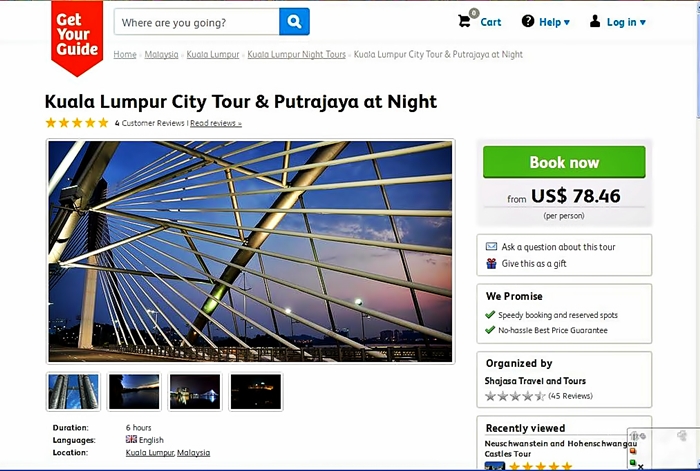Open the shopping cart icon
The width and height of the screenshot is (700, 471).
tap(465, 21)
